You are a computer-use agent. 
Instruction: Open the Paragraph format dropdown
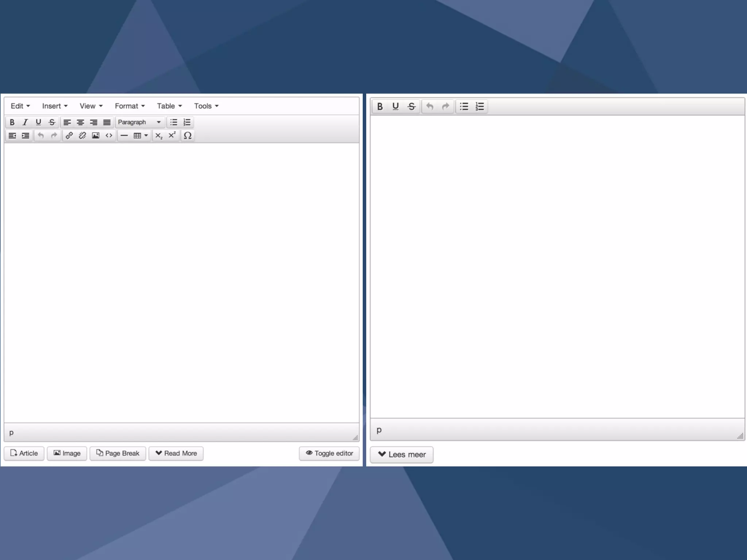pyautogui.click(x=139, y=122)
